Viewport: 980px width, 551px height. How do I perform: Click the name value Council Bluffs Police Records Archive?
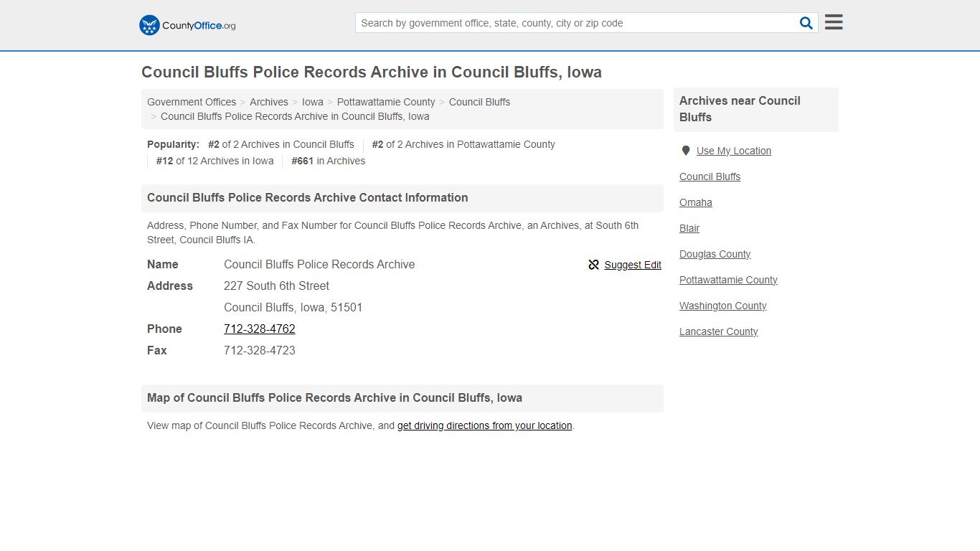(319, 264)
